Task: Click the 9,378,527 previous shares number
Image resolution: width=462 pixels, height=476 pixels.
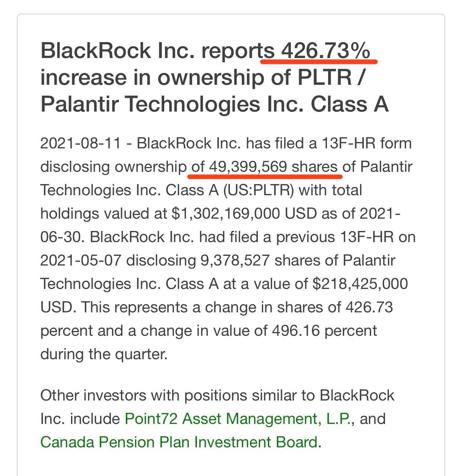Action: pyautogui.click(x=235, y=260)
